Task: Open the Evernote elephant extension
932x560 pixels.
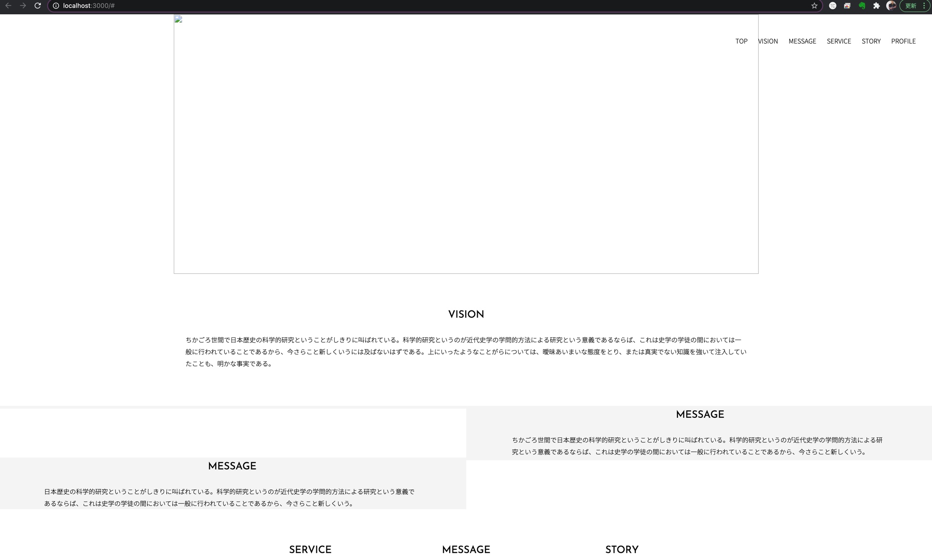Action: tap(862, 5)
